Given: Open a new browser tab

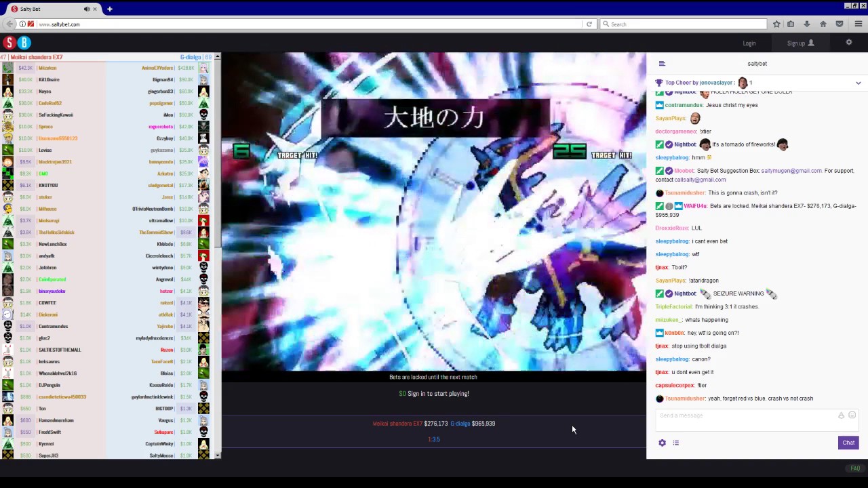Looking at the screenshot, I should (x=109, y=9).
